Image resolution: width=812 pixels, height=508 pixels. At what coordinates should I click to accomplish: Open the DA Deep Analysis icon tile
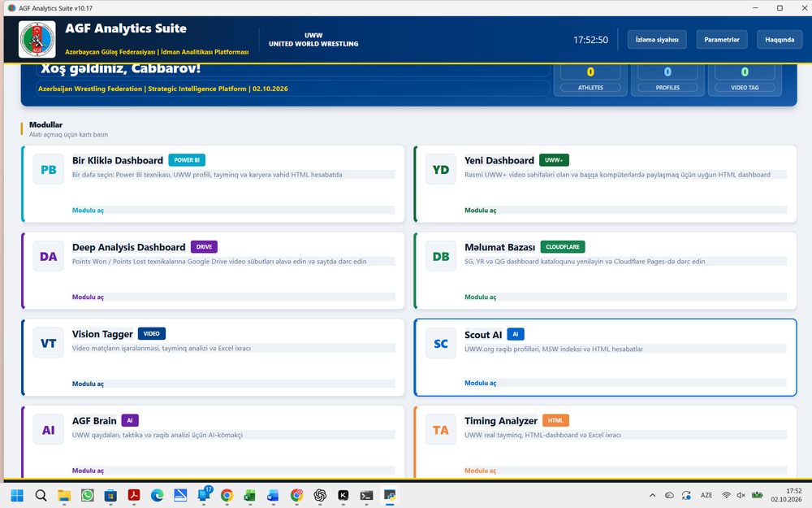coord(48,256)
